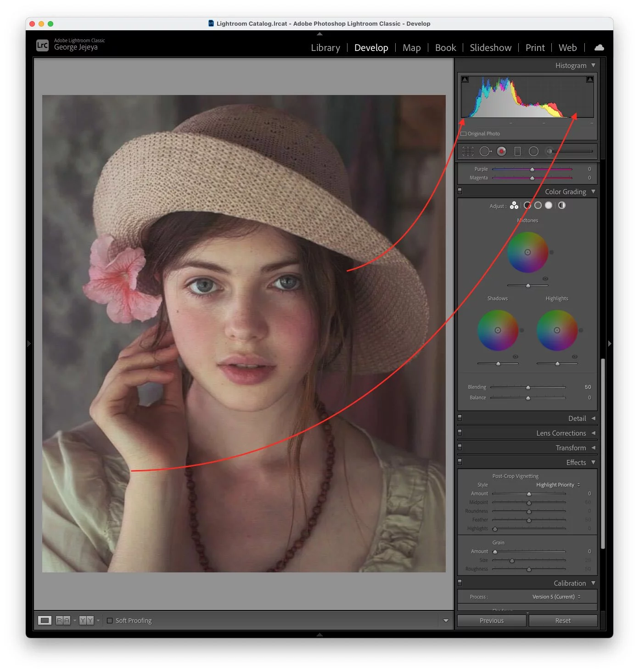Toggle the Lens Corrections panel switch

tap(460, 432)
